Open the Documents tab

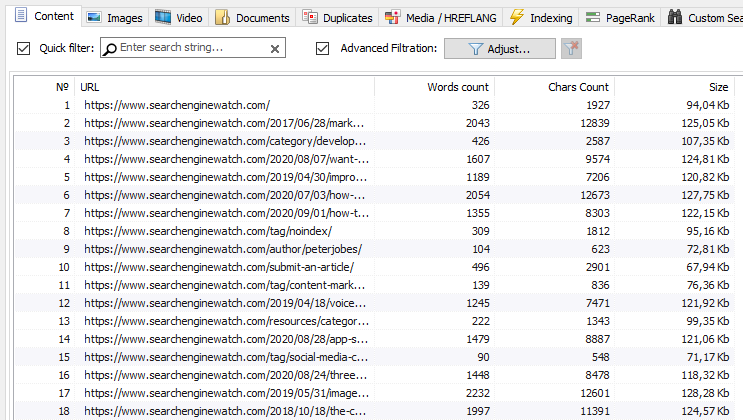coord(252,18)
